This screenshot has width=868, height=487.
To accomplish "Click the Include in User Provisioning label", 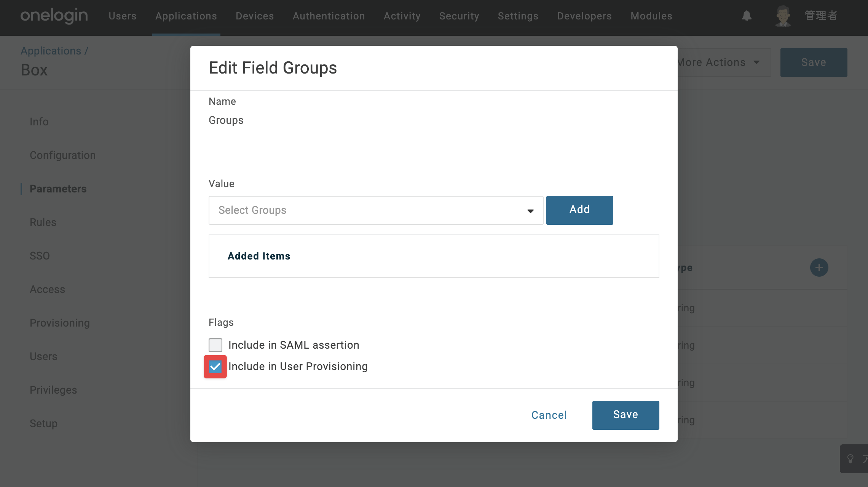I will 298,367.
